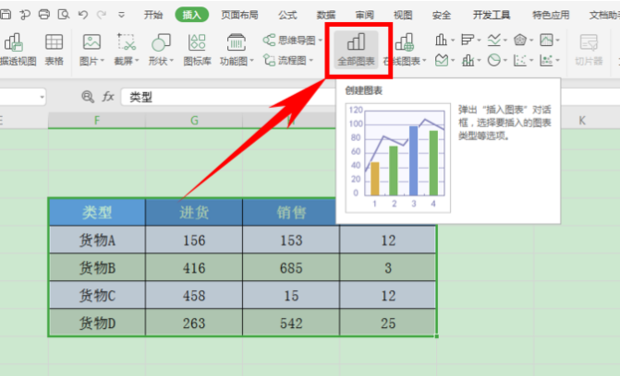Click the 图片 insert picture icon
The width and height of the screenshot is (620, 376).
pyautogui.click(x=92, y=42)
